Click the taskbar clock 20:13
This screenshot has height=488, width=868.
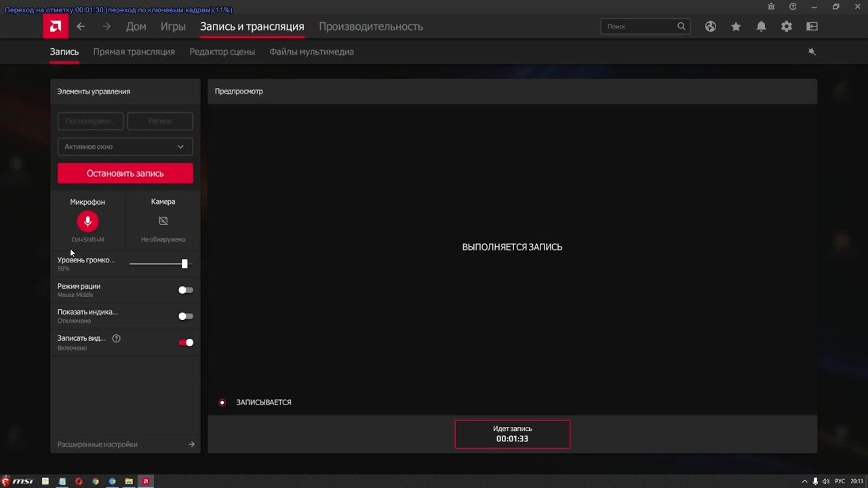click(x=857, y=481)
